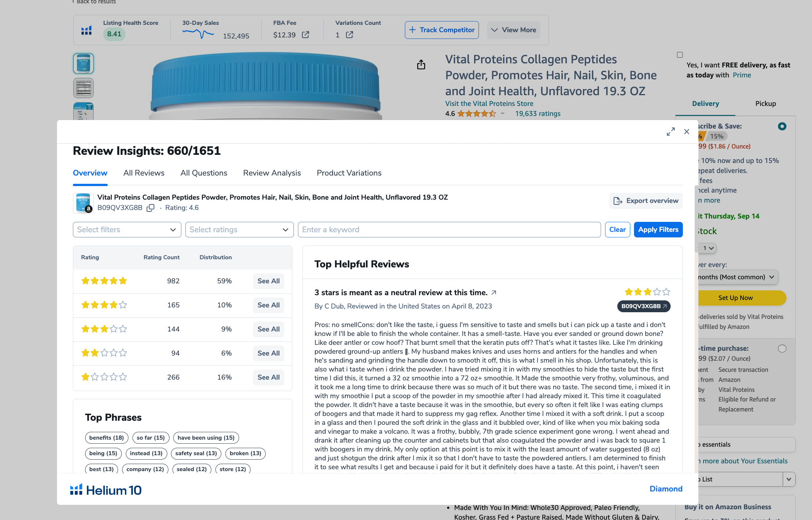Click the Clear filters button
The height and width of the screenshot is (520, 812).
(617, 230)
